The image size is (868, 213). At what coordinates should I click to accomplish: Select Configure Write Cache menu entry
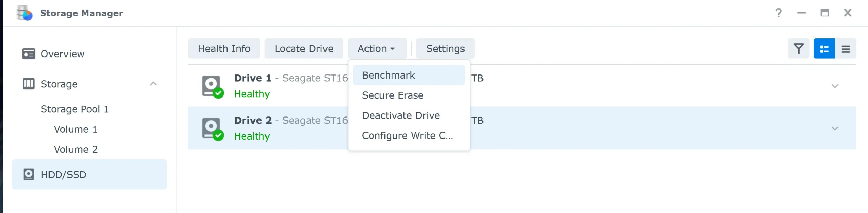(x=407, y=136)
